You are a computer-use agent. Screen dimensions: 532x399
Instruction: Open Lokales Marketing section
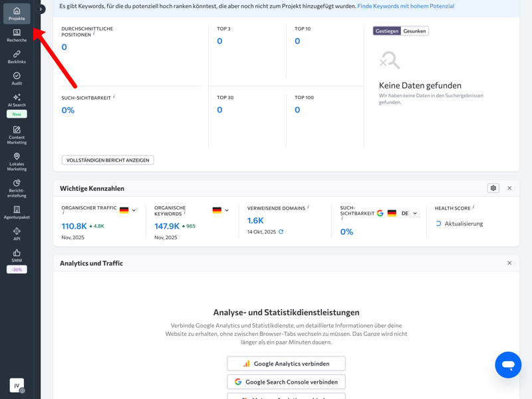17,160
